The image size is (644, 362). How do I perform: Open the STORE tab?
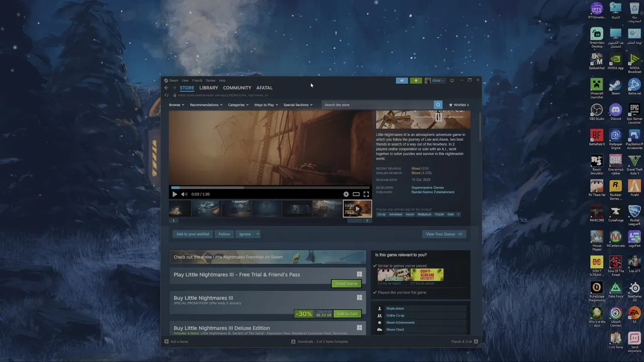pyautogui.click(x=187, y=88)
